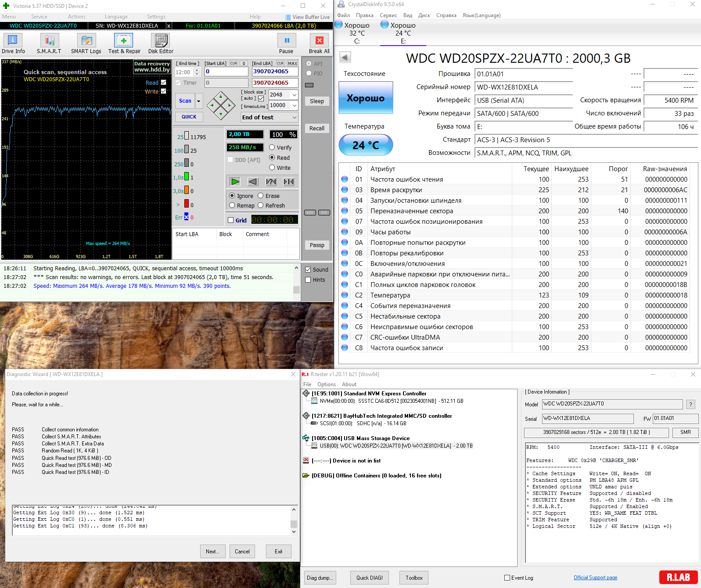Screen dimensions: 701x588
Task: Toggle the block size auto checkbox
Action: pyautogui.click(x=261, y=98)
